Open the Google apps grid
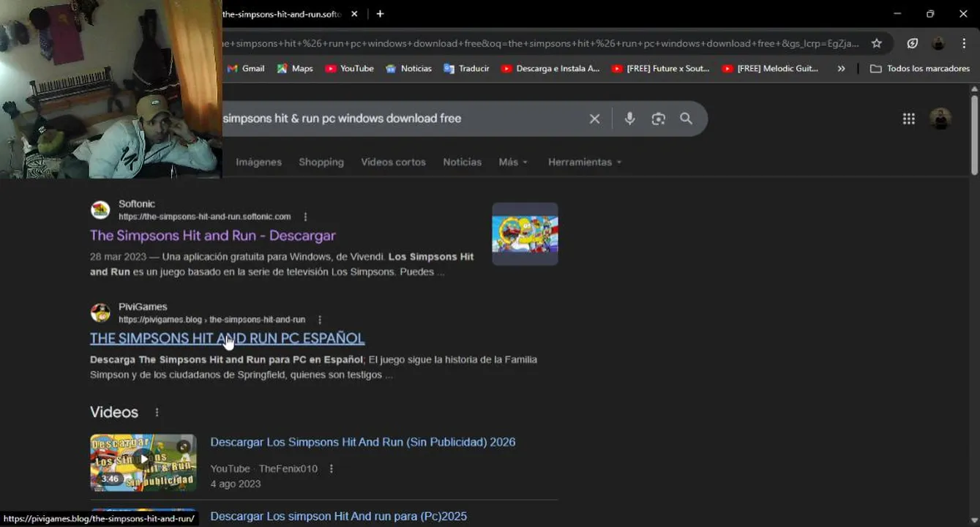The image size is (980, 527). [x=908, y=119]
